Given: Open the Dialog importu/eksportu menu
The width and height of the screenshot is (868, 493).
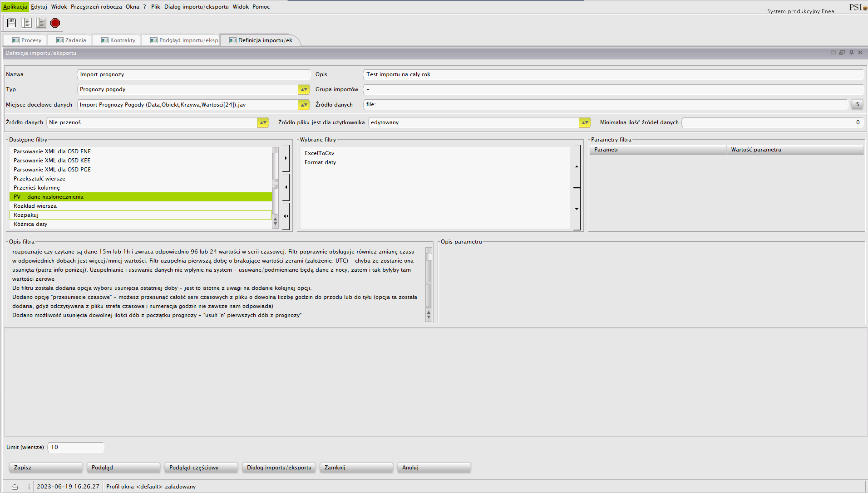Looking at the screenshot, I should [x=197, y=7].
